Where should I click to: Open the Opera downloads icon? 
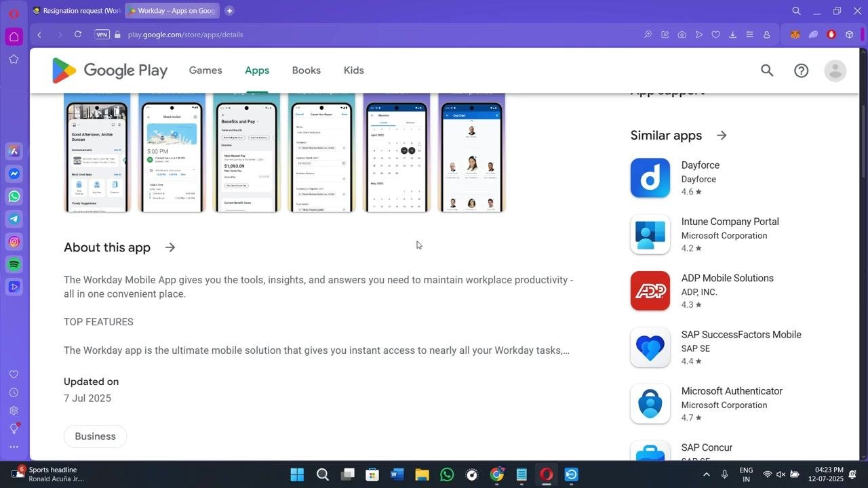point(732,35)
